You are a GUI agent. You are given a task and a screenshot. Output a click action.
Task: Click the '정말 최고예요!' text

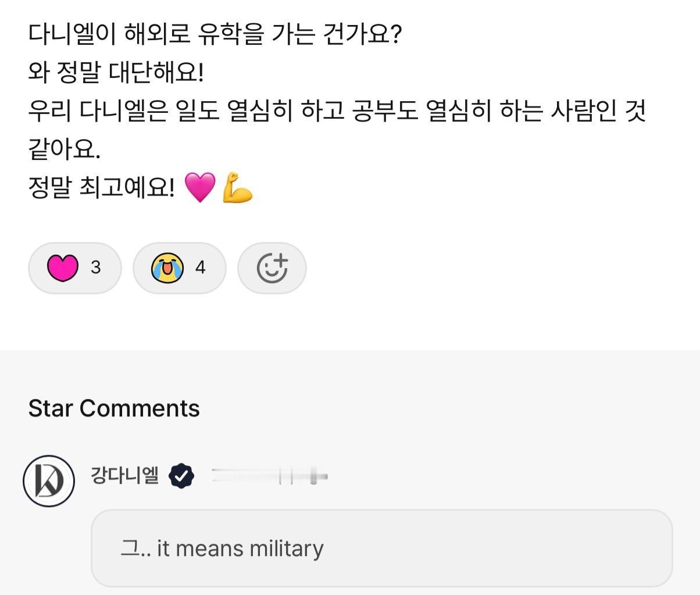click(101, 187)
